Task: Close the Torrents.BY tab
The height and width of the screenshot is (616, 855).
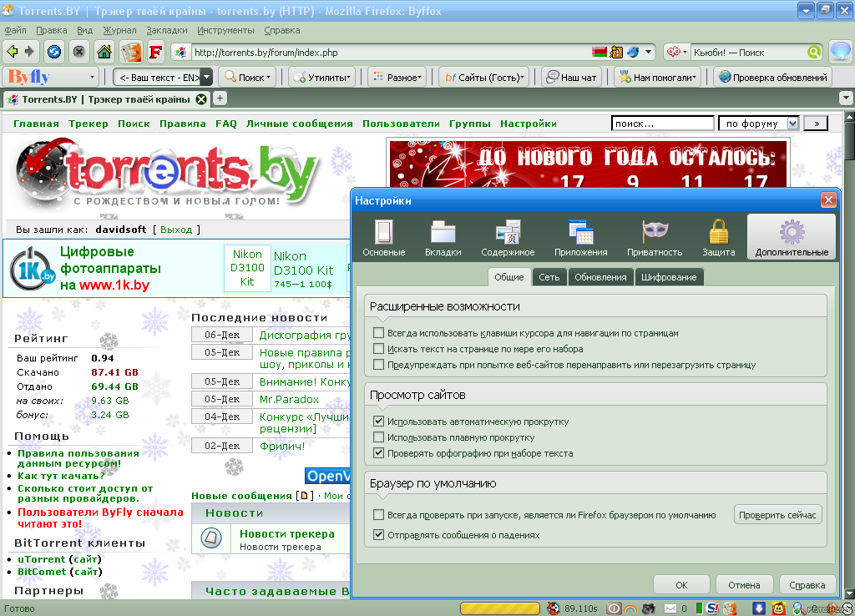Action: tap(201, 99)
